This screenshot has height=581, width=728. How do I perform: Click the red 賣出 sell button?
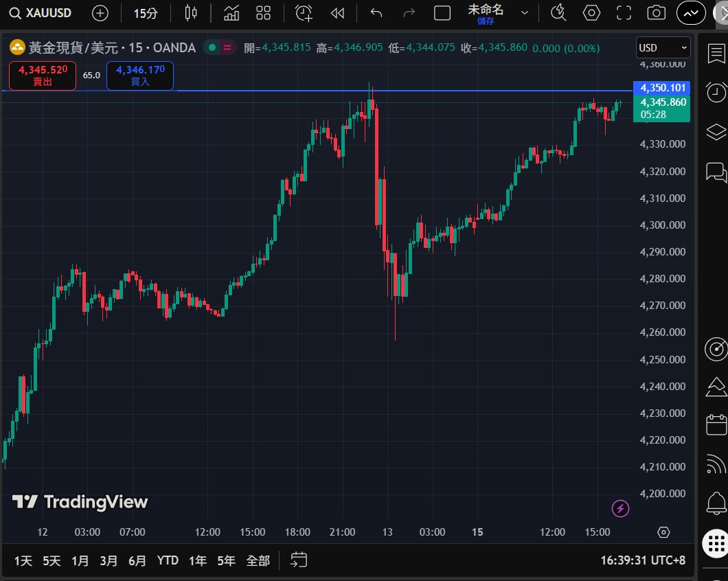click(x=43, y=76)
